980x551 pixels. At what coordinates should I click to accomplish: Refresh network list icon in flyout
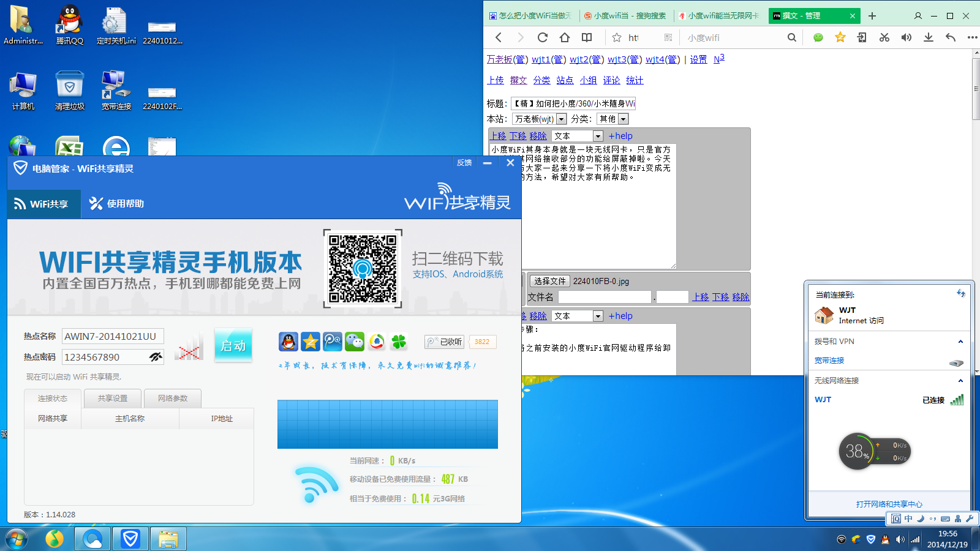[x=960, y=293]
